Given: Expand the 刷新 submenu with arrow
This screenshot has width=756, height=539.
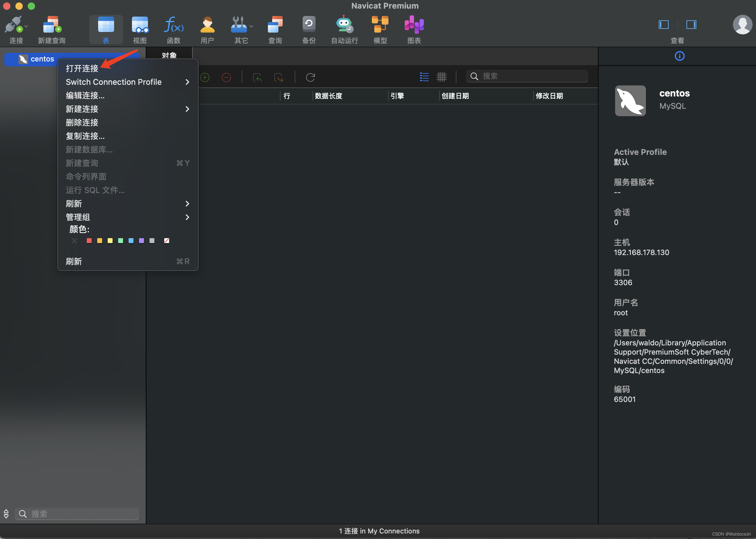Looking at the screenshot, I should pyautogui.click(x=128, y=204).
